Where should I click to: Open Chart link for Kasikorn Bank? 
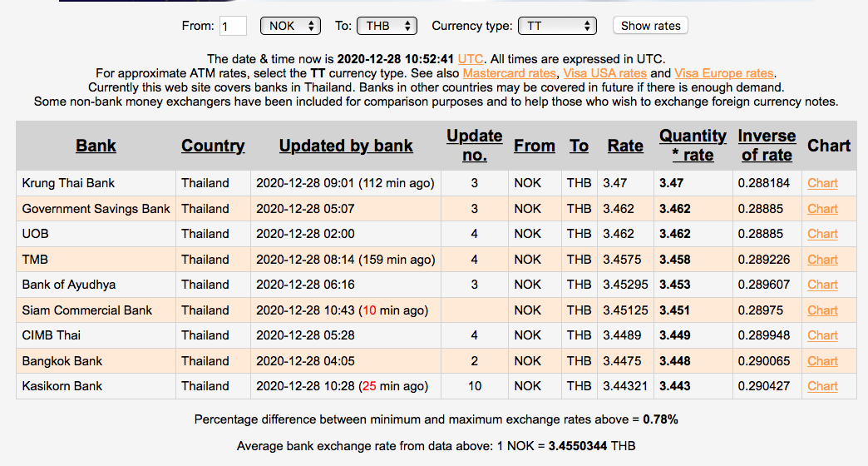point(822,386)
